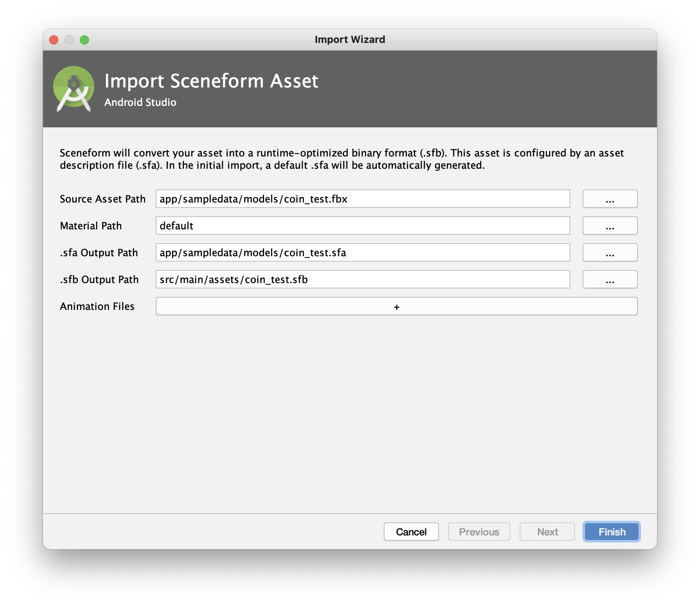Edit the Material Path field showing default
The width and height of the screenshot is (700, 606).
[x=363, y=226]
